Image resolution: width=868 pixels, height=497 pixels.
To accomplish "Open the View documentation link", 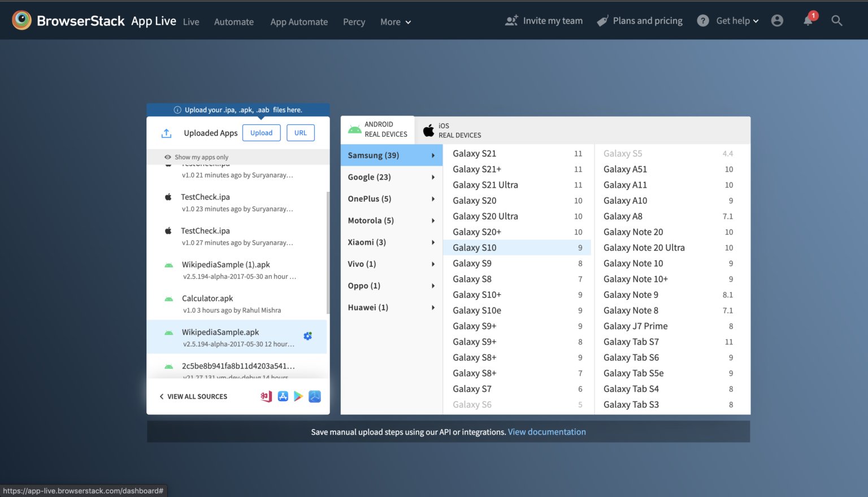I will pyautogui.click(x=546, y=431).
